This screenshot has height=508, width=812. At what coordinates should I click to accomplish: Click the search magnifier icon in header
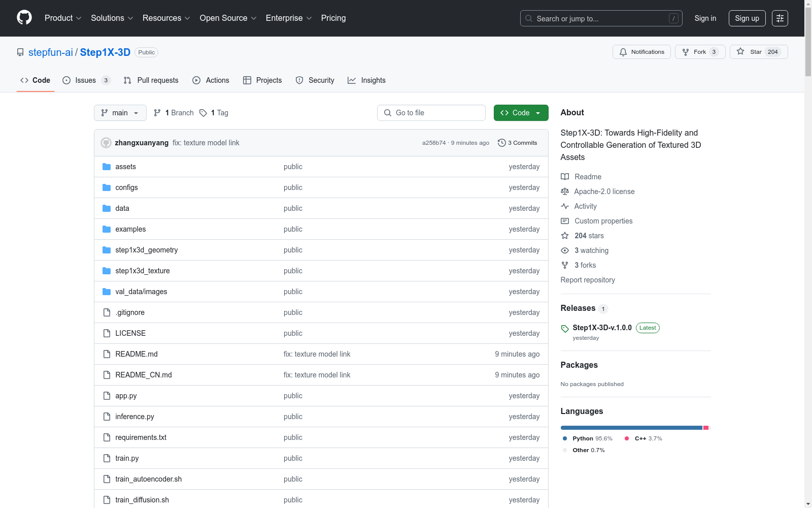529,18
